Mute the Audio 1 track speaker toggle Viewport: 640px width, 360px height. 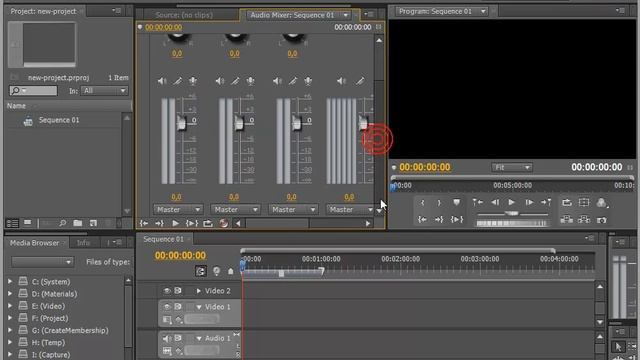tap(167, 338)
